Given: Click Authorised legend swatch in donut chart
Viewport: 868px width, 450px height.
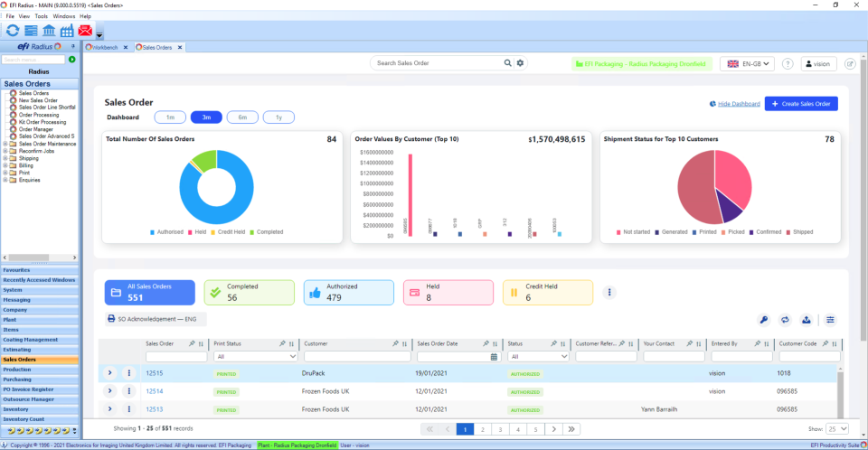Looking at the screenshot, I should [x=152, y=232].
